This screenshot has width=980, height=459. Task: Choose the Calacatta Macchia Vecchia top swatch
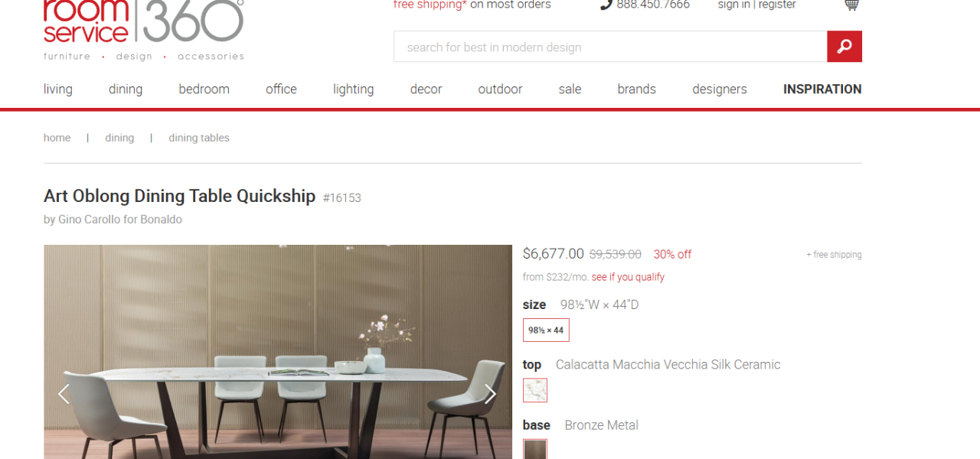(535, 390)
